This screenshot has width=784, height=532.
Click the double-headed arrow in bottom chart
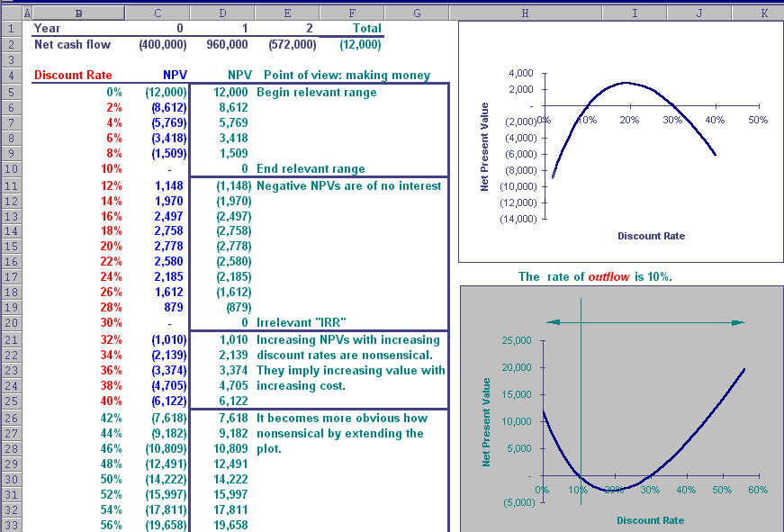pos(645,321)
